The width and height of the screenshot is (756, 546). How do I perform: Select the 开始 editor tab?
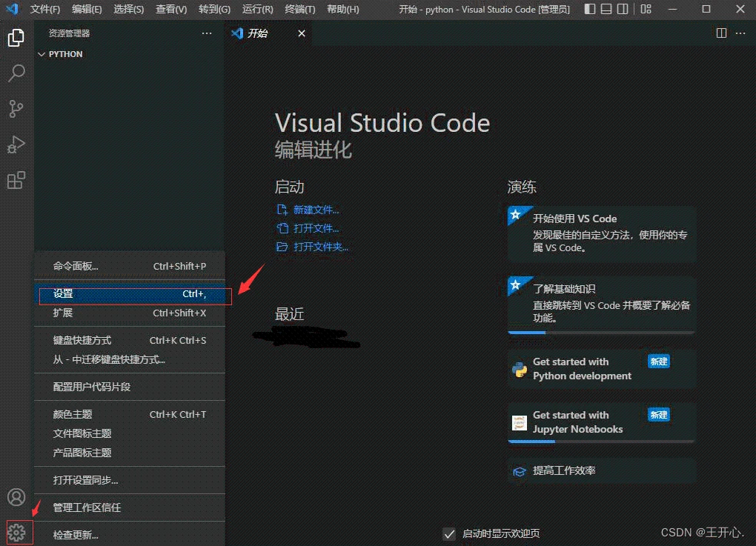[268, 33]
